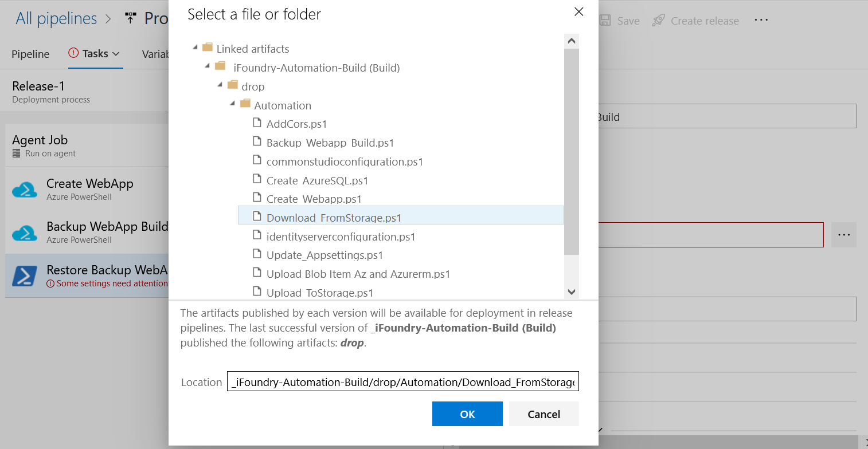The image size is (868, 449).
Task: Click Create release in the toolbar
Action: point(695,21)
